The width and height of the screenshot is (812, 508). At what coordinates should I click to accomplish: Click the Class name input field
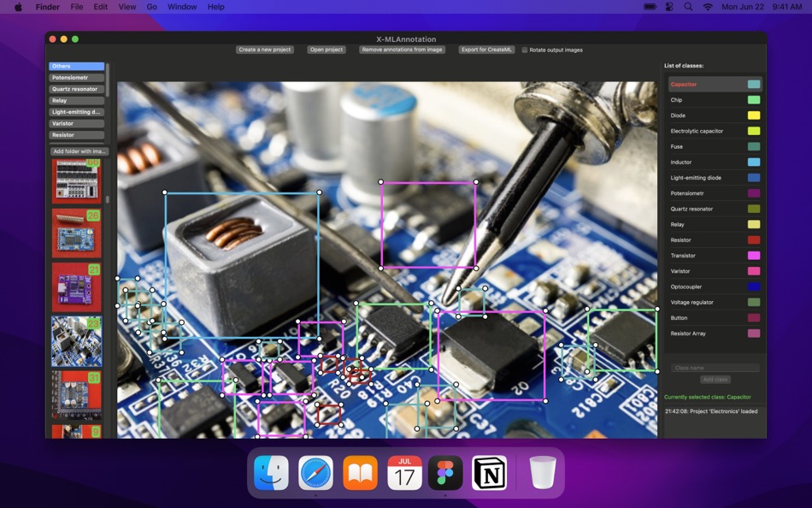coord(715,368)
